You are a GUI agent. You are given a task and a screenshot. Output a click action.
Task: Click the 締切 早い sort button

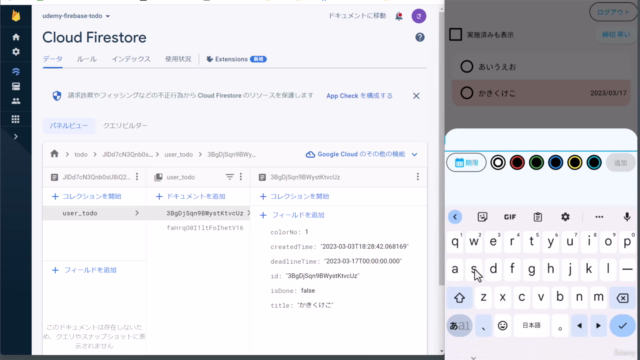(x=616, y=35)
